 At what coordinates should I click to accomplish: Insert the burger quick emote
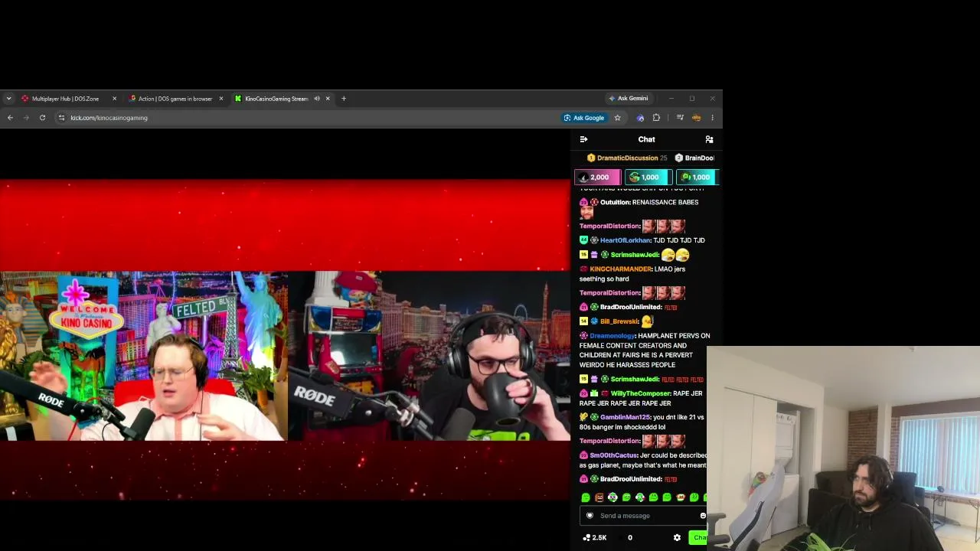[681, 497]
